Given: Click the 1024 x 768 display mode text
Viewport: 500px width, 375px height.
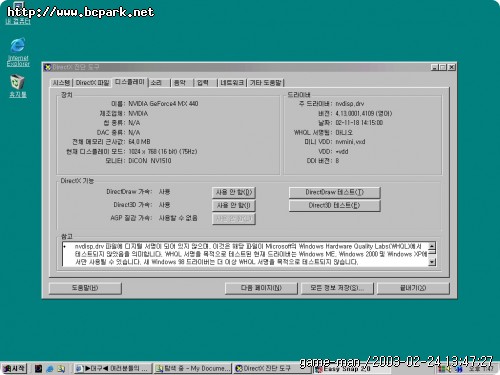Looking at the screenshot, I should coord(163,151).
